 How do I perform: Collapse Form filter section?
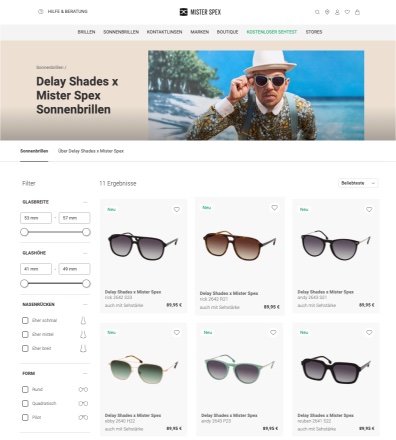tap(85, 373)
